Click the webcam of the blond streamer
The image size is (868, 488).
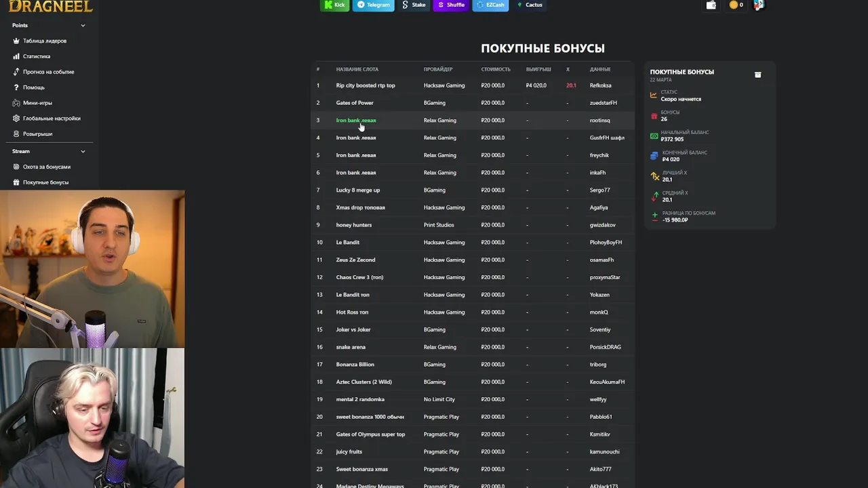click(x=92, y=418)
